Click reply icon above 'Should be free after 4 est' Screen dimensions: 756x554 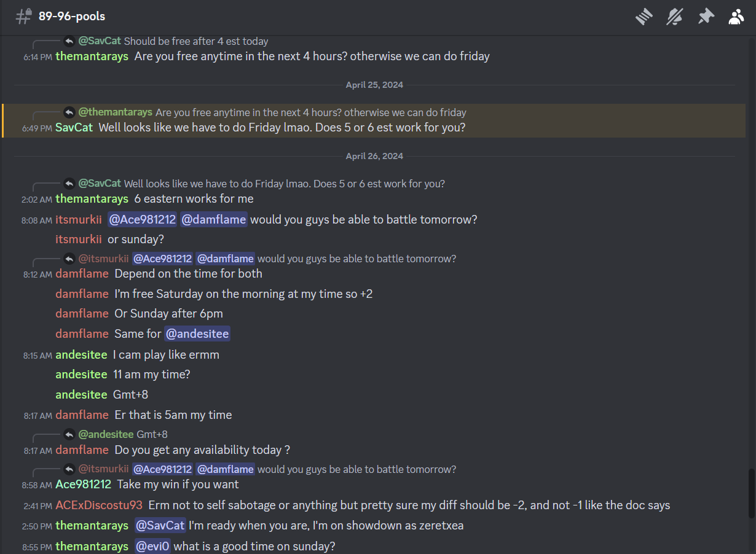[x=69, y=41]
